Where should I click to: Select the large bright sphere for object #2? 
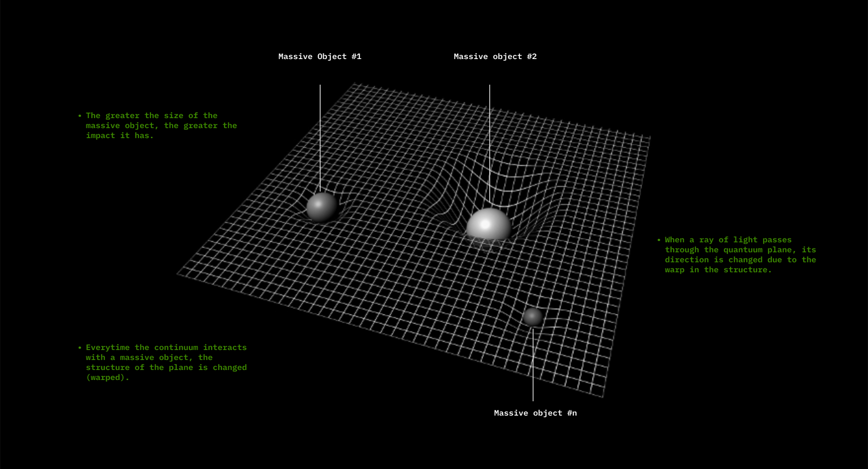click(489, 225)
